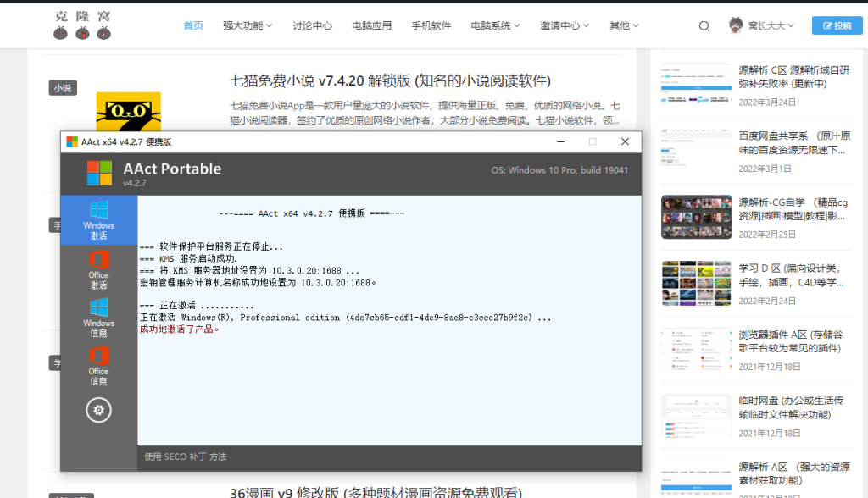The height and width of the screenshot is (498, 868).
Task: Open sidebar post 源解析 A区
Action: pyautogui.click(x=793, y=473)
